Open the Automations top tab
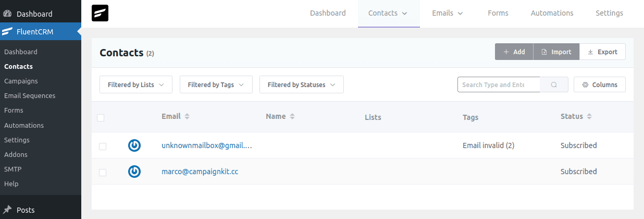 click(552, 14)
